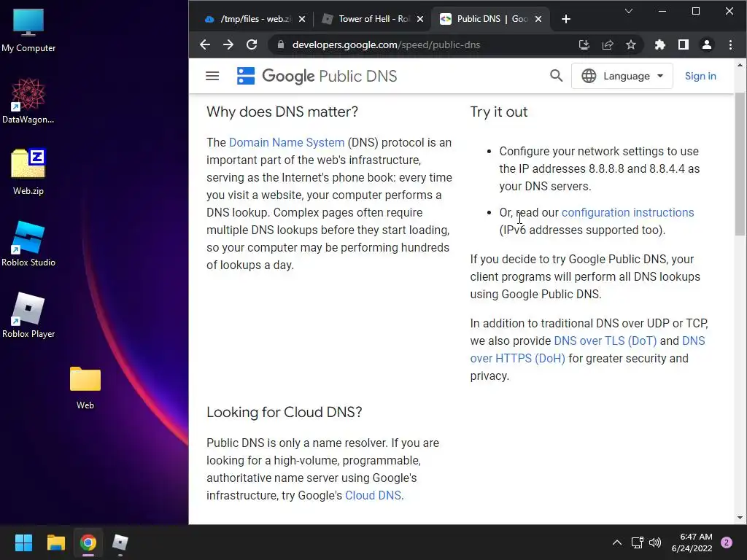Open the My Computer desktop icon
The image size is (747, 560).
28,31
